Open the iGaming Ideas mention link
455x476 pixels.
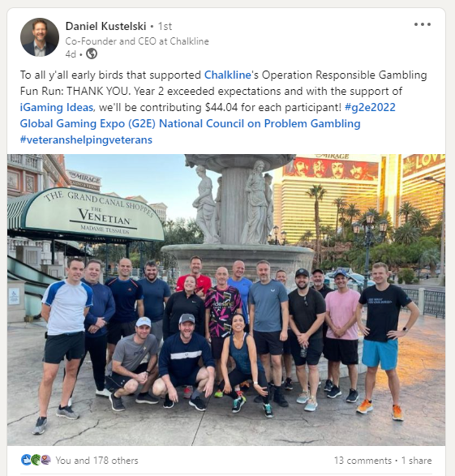coord(57,108)
